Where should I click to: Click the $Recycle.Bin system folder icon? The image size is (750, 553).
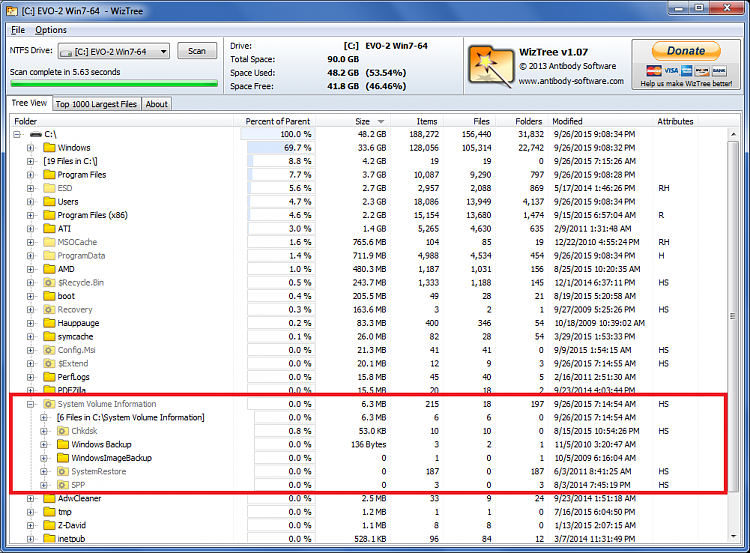(49, 282)
